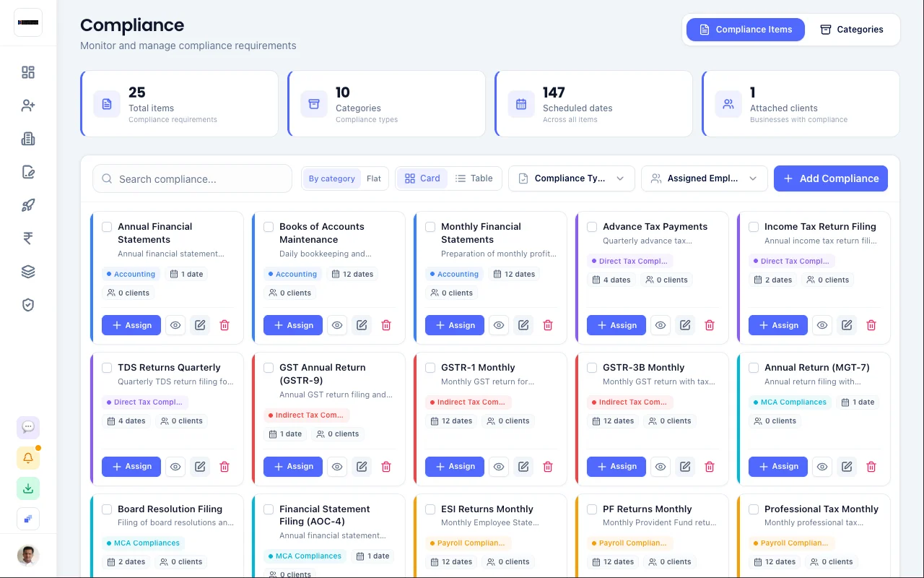Click the edit note icon in sidebar

pos(28,172)
